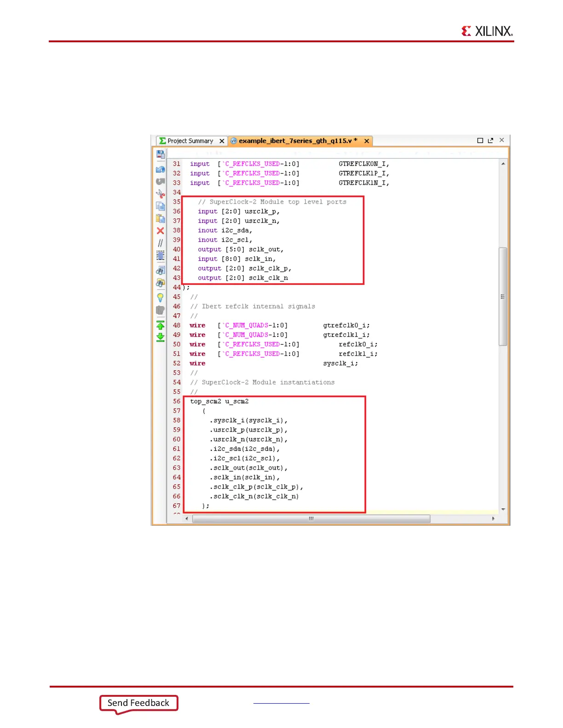
Task: Click the vertical scrollbar down arrow
Action: click(x=503, y=509)
